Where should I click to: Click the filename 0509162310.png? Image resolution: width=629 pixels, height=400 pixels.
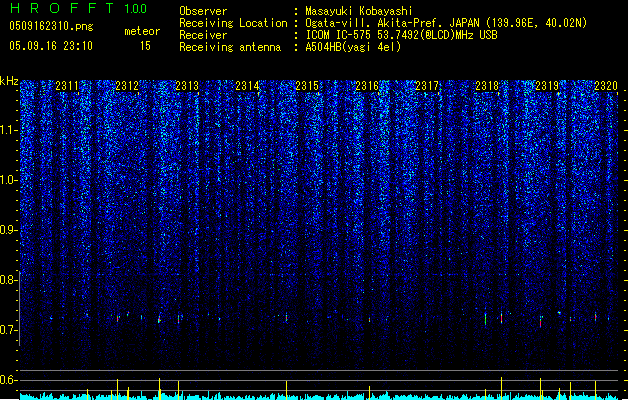[x=51, y=26]
